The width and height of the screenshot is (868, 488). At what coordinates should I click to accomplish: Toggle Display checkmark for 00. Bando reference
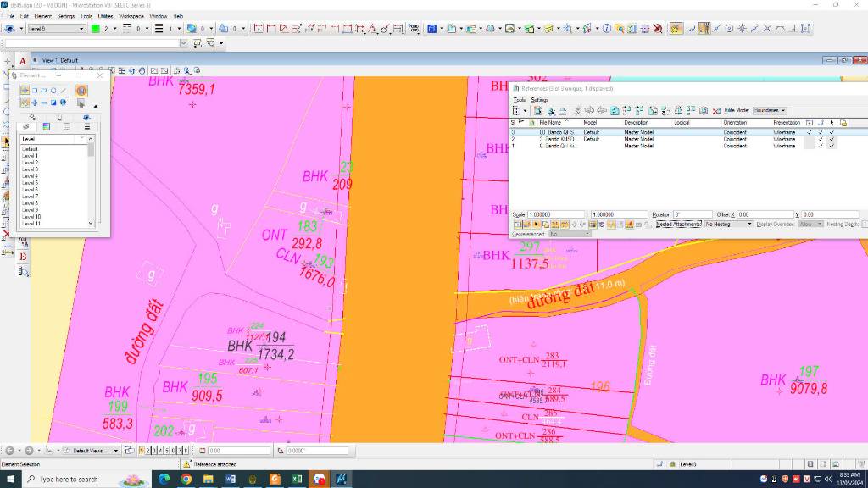810,132
